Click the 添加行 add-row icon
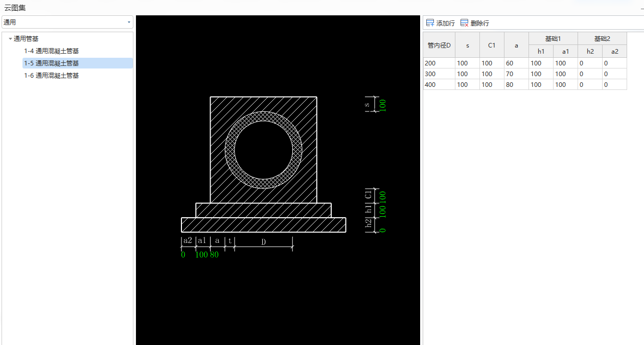The width and height of the screenshot is (644, 345). pyautogui.click(x=430, y=23)
